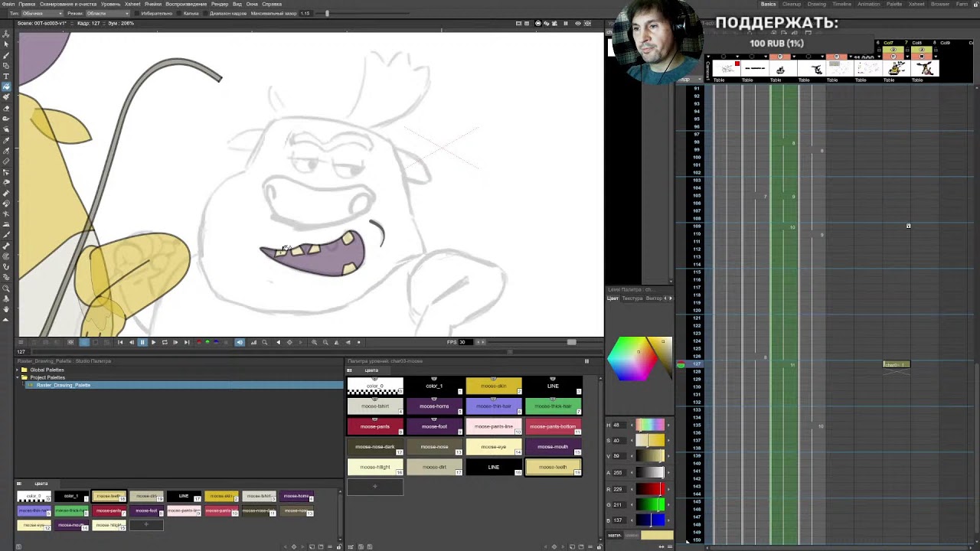The width and height of the screenshot is (980, 551).
Task: Add new style in studio palette
Action: 145,525
